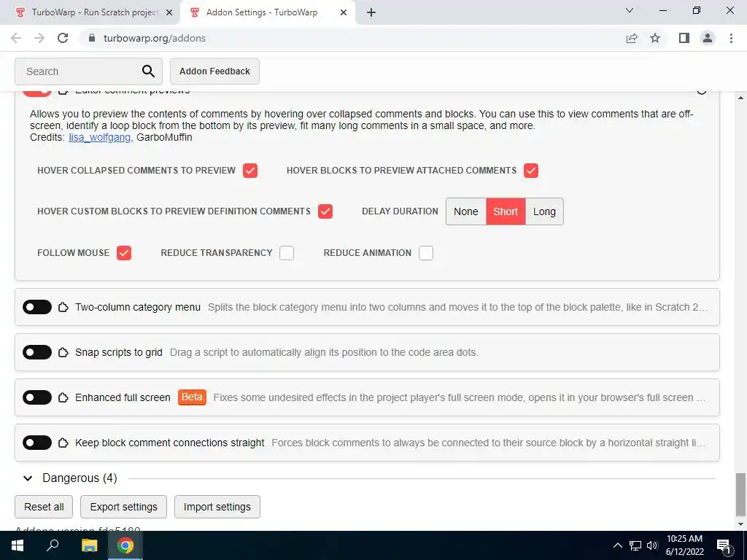The height and width of the screenshot is (560, 747).
Task: Click scrollbar down arrow
Action: [x=740, y=525]
